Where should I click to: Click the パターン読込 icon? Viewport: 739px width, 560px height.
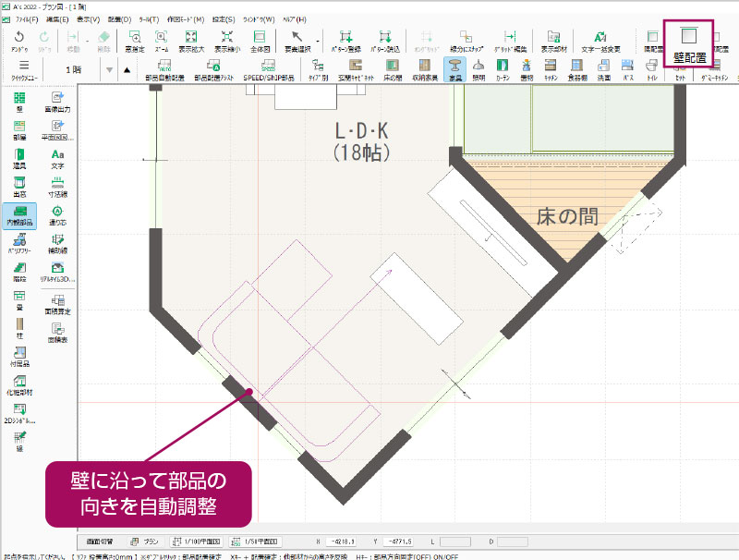[385, 41]
